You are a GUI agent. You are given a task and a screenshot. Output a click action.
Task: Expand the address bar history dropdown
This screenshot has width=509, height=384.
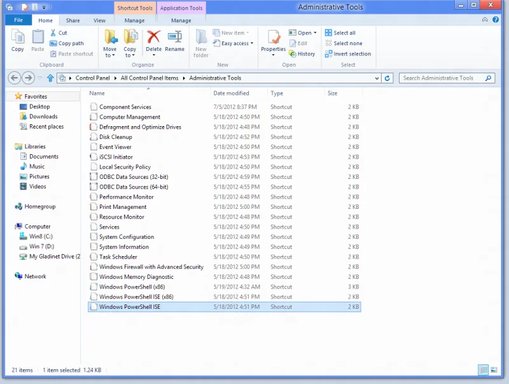click(x=377, y=78)
